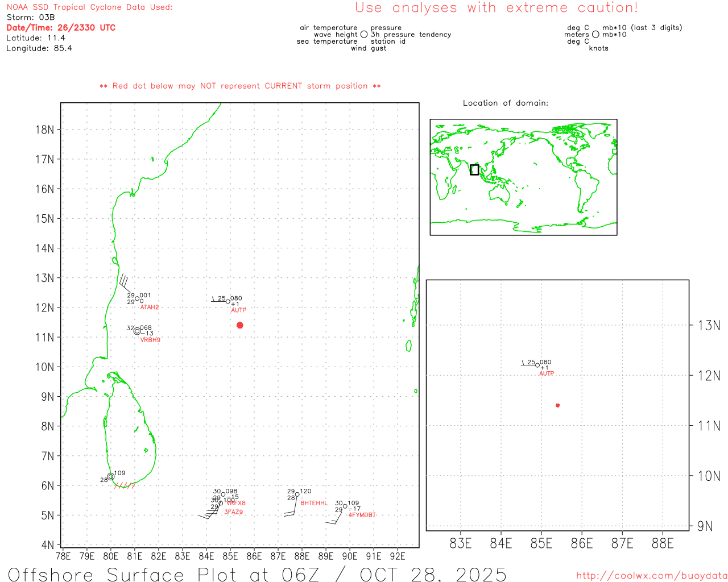This screenshot has height=582, width=728.
Task: Click the 78E longitude label on main map
Action: (63, 556)
